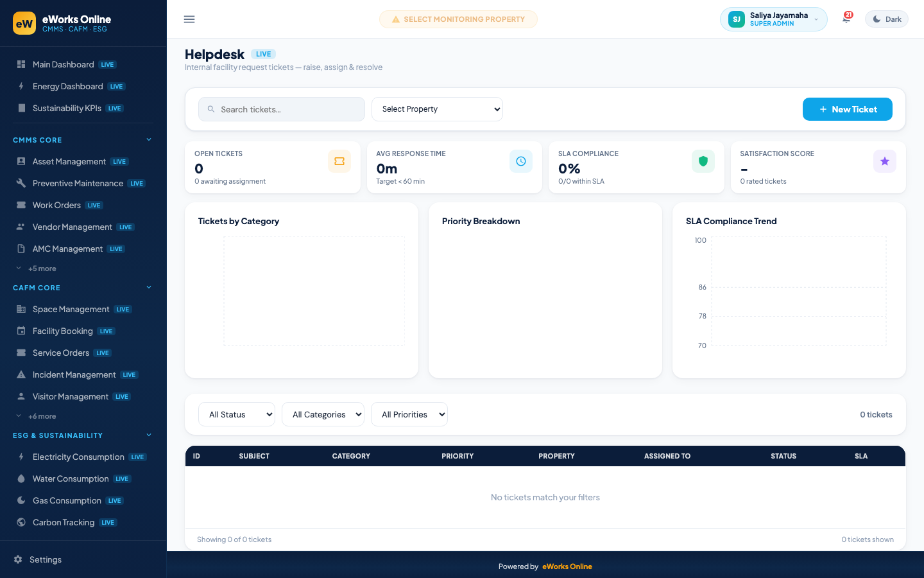Click the 'Showing 0 of 0 tickets' text

234,539
